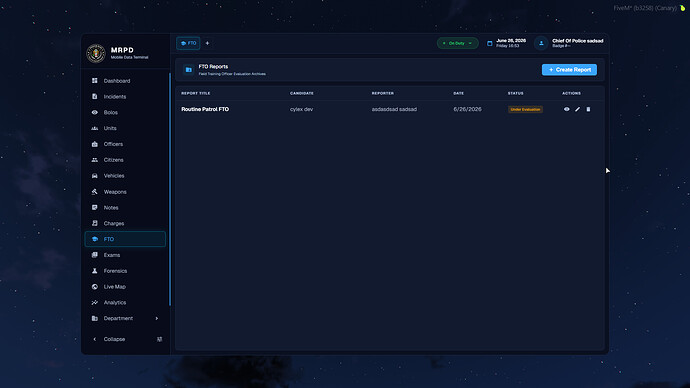
Task: Click the Department folder icon
Action: click(95, 318)
